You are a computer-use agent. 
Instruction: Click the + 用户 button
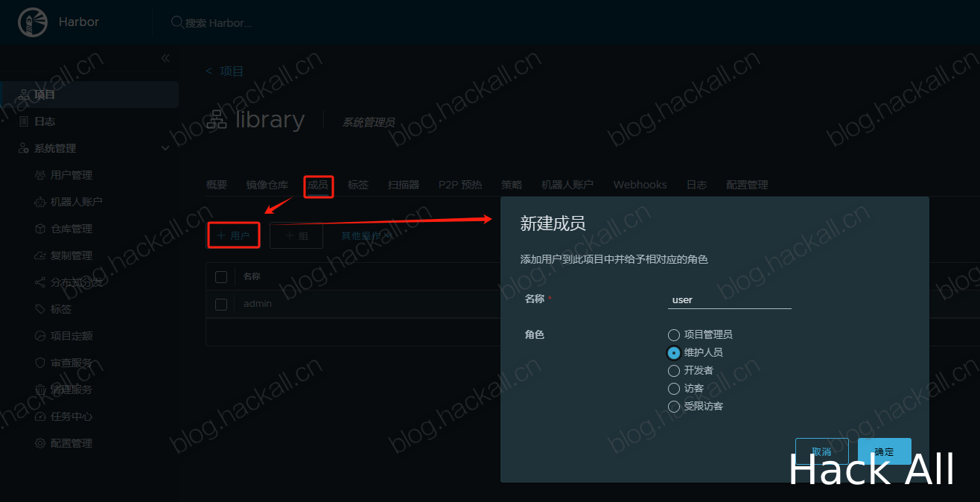pyautogui.click(x=233, y=235)
